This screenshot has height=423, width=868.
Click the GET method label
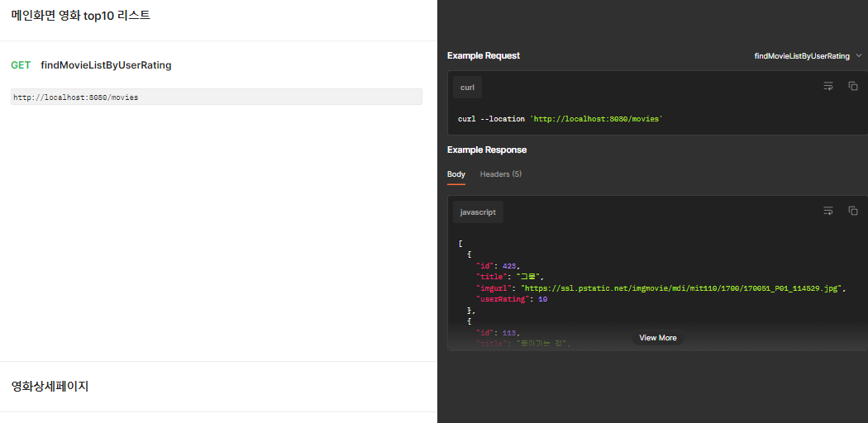click(21, 65)
